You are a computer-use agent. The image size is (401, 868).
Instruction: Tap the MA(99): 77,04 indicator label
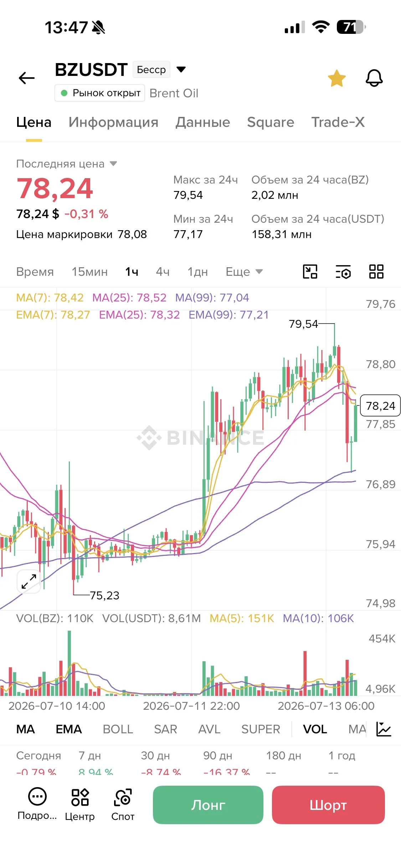(x=212, y=298)
